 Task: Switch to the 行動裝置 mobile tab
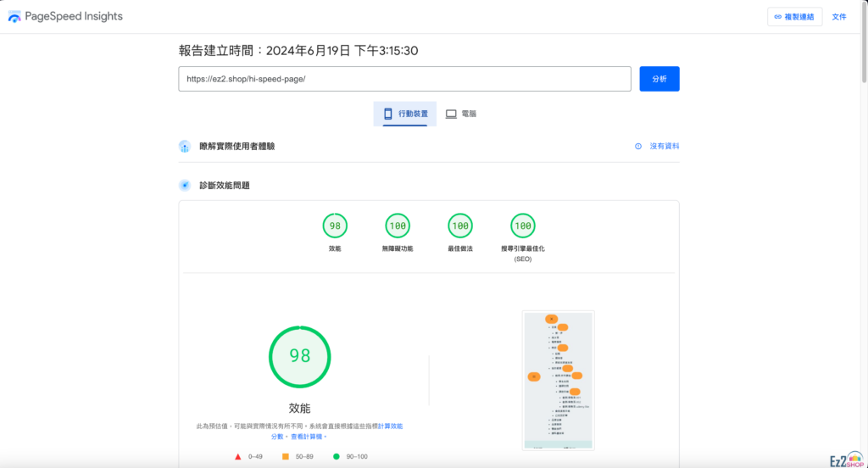coord(405,114)
